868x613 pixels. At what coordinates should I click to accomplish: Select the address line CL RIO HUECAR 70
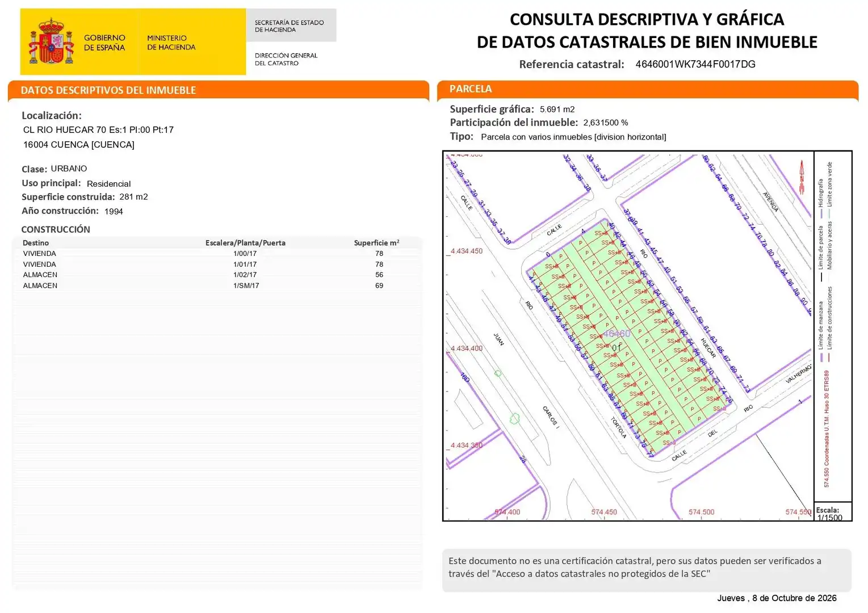coord(98,130)
